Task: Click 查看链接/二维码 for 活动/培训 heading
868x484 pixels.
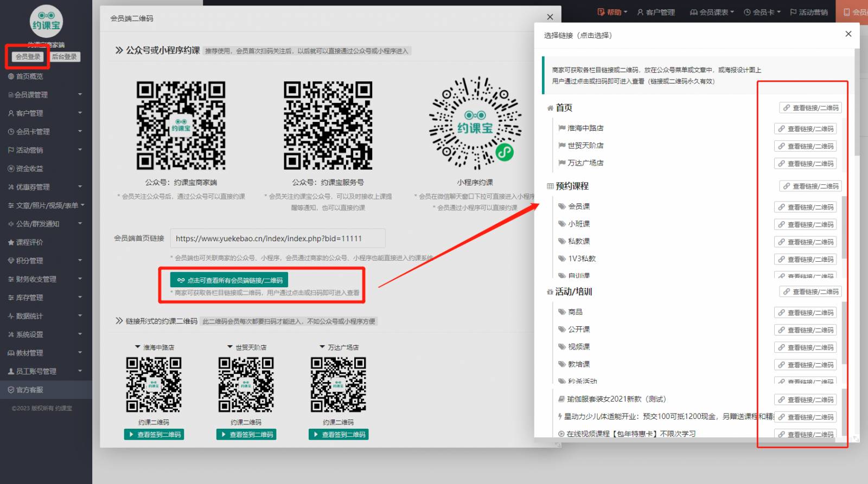Action: (x=810, y=292)
